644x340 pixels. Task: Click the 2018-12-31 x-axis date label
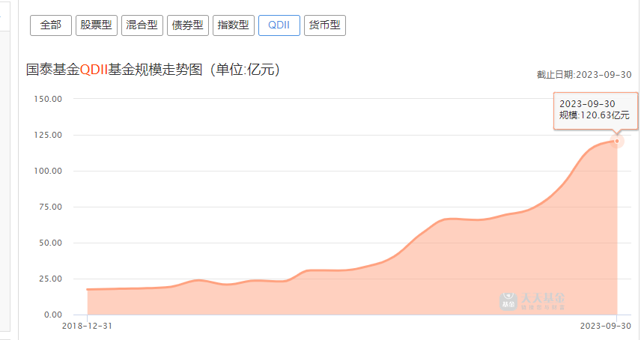pos(87,326)
